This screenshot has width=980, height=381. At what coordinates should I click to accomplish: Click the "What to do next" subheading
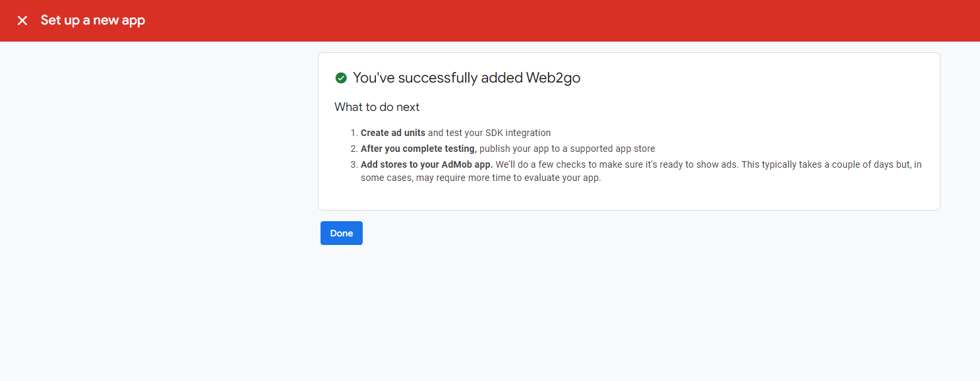[x=377, y=107]
